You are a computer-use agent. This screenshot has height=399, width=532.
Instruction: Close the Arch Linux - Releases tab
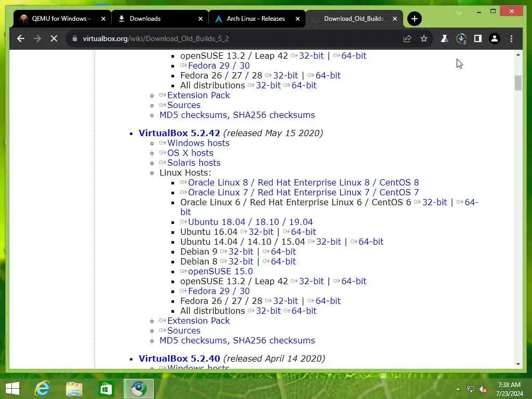tap(298, 19)
